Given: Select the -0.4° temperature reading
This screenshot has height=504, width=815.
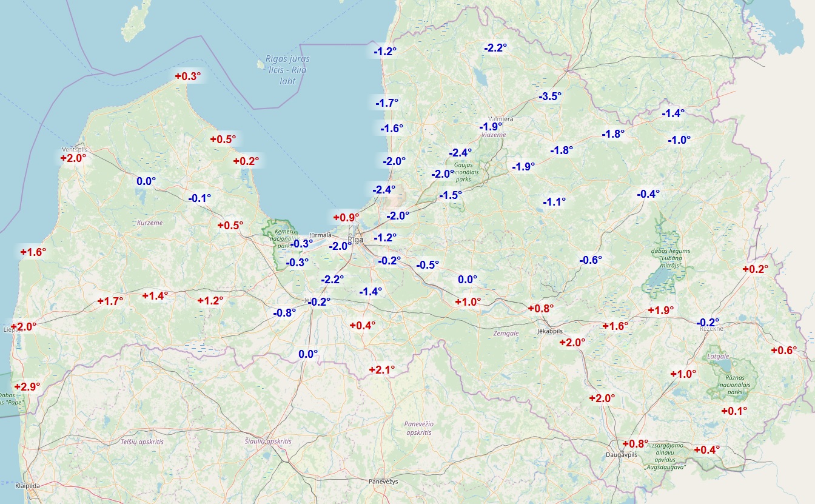Looking at the screenshot, I should (x=648, y=194).
